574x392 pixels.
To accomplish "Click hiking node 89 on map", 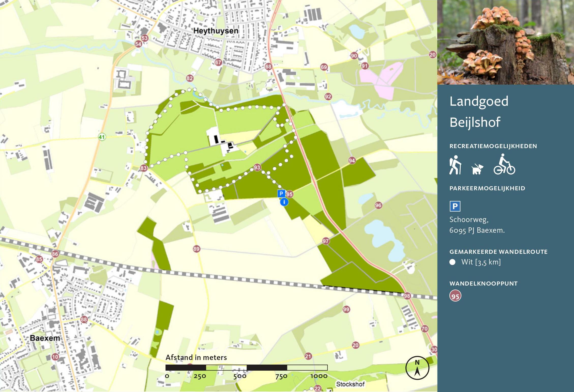I will point(196,249).
